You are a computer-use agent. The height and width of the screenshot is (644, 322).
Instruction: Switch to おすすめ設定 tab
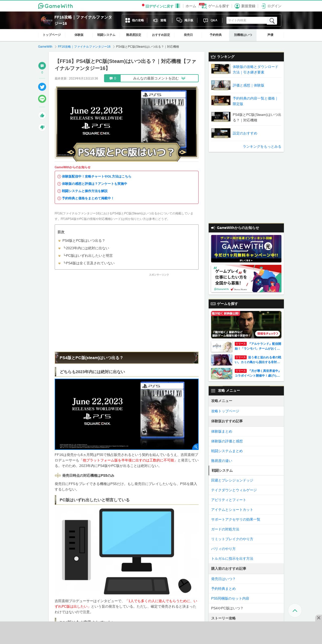(x=161, y=35)
